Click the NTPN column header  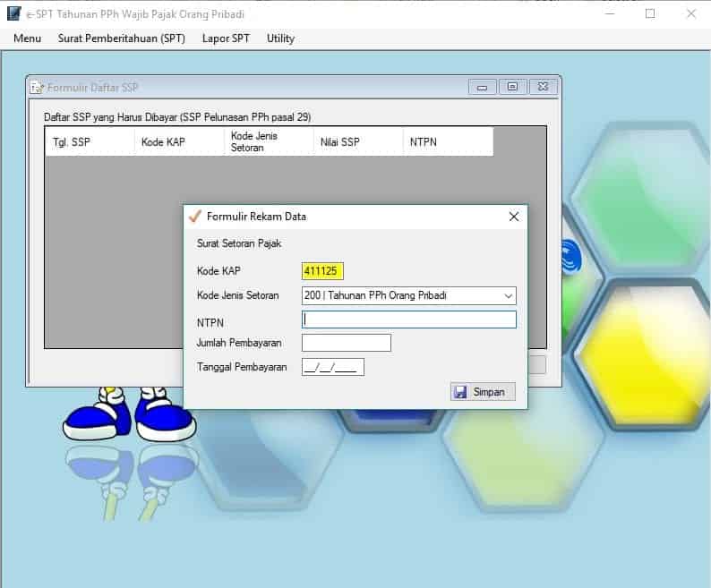448,142
